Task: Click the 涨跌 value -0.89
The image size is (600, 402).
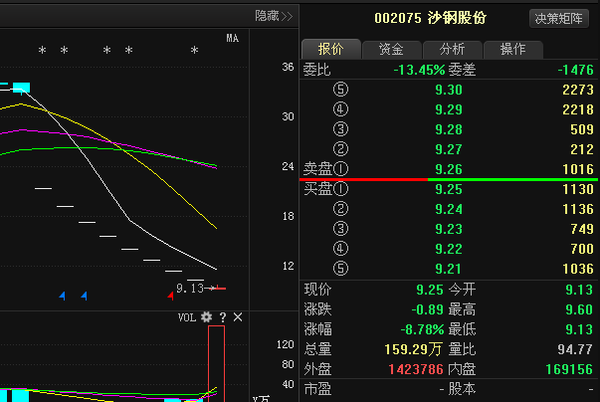Action: coord(427,310)
